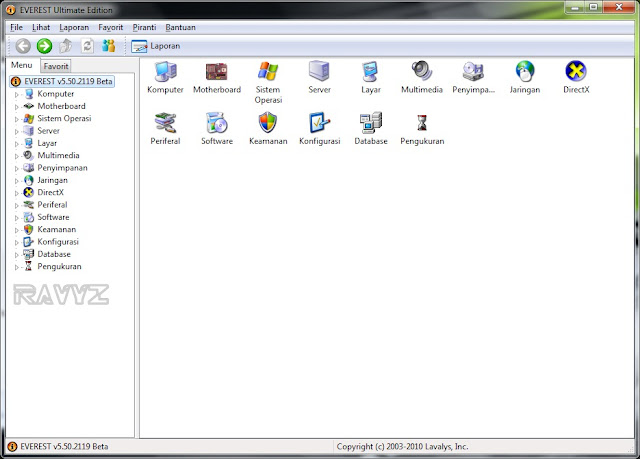Screen dimensions: 640x459
Task: Open the Motherboard icon in main pane
Action: pyautogui.click(x=217, y=71)
